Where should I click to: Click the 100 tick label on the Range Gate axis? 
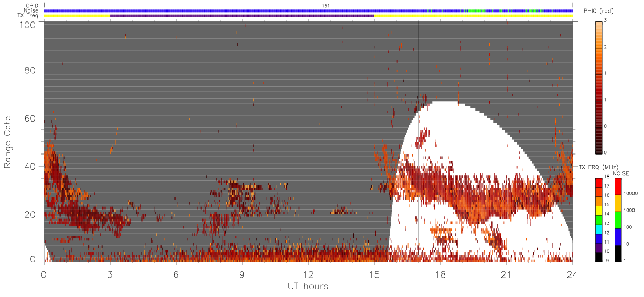click(x=28, y=24)
